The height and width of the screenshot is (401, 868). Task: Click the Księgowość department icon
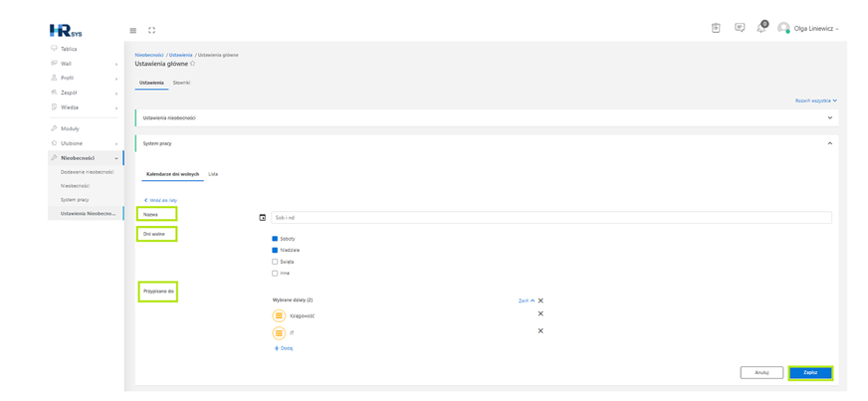[x=279, y=315]
